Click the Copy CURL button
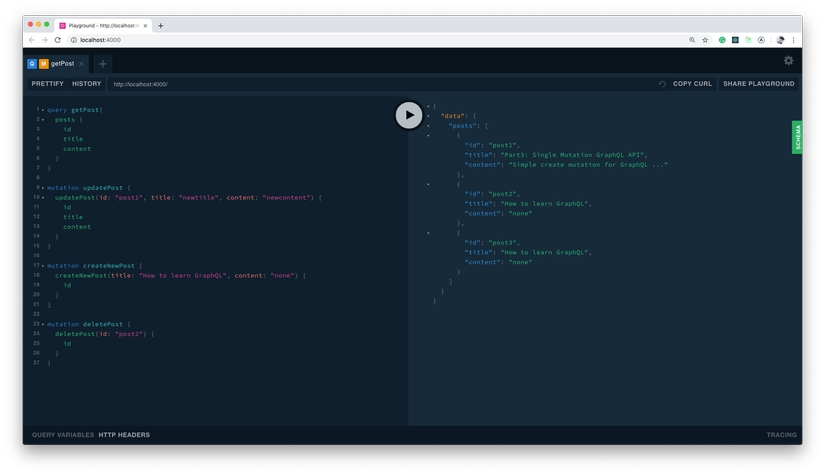Screen dimensions: 825x475 (692, 84)
